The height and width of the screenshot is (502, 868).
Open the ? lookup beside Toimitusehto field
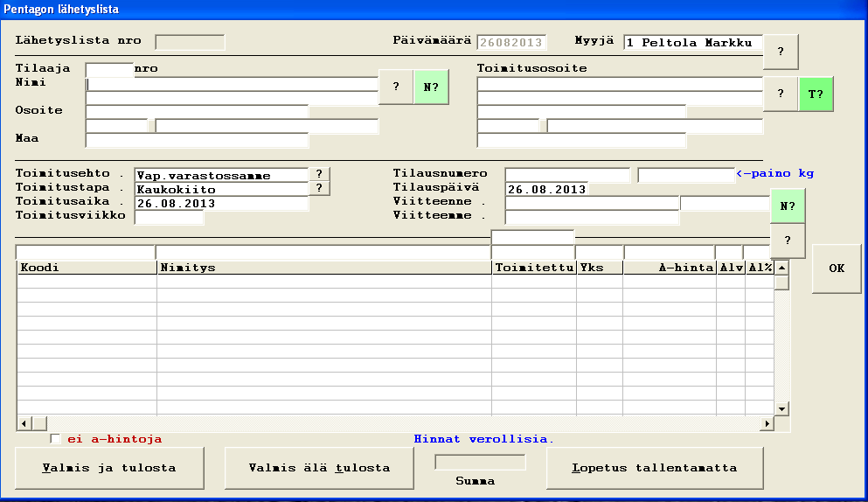click(319, 174)
